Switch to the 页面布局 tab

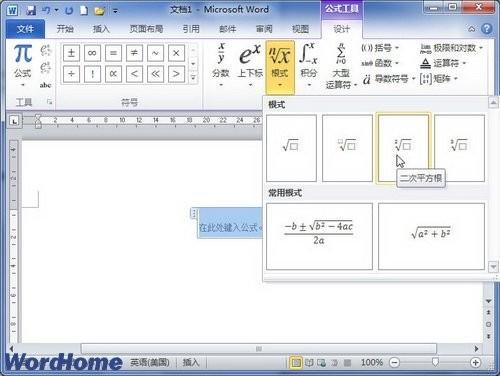click(x=146, y=29)
